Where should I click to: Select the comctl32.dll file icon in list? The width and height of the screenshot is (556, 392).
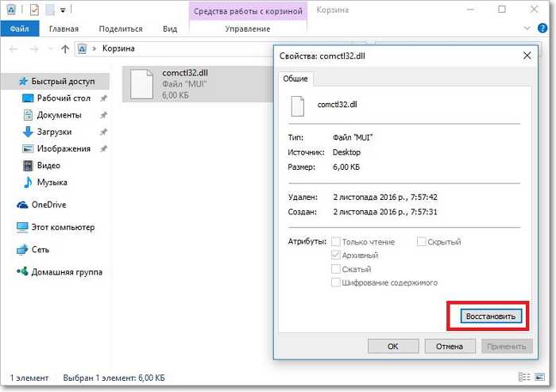[141, 84]
